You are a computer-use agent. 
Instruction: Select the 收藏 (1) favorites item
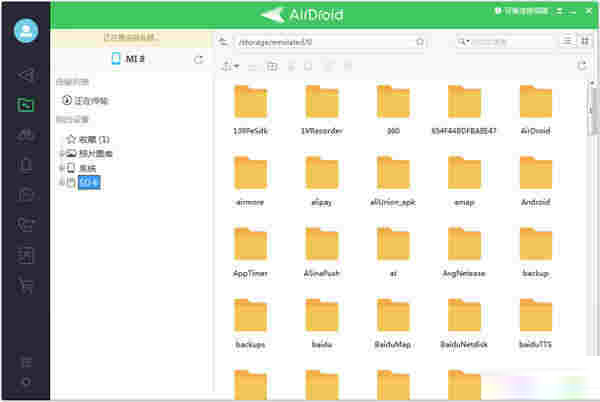[x=89, y=139]
